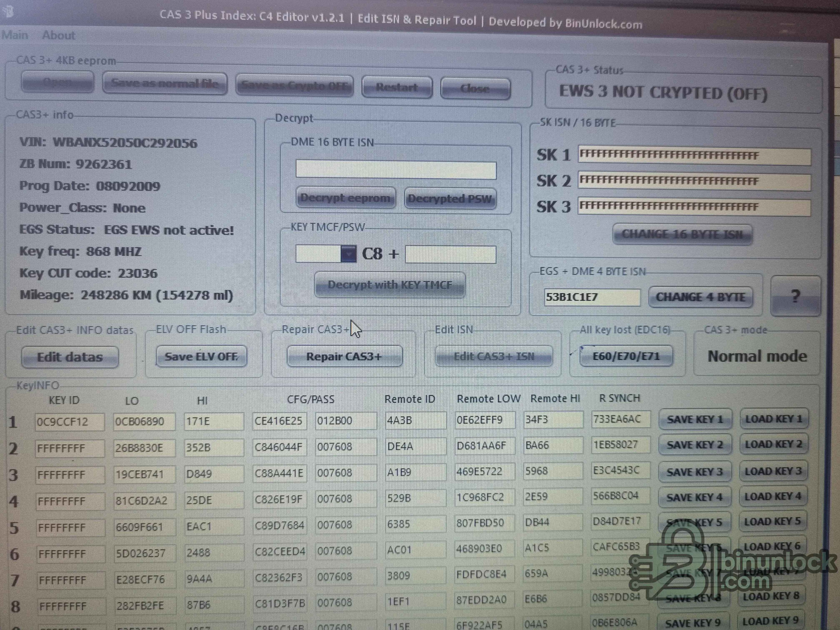
Task: Click the question mark help button
Action: pyautogui.click(x=795, y=296)
